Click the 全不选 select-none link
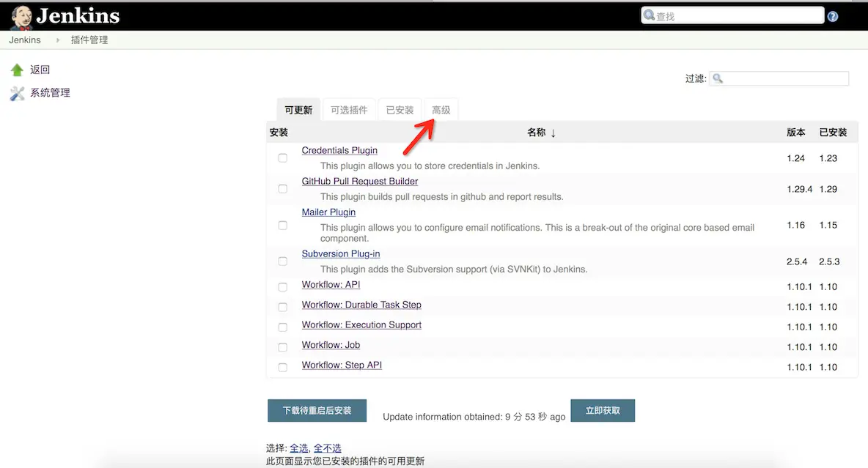Screen dimensions: 868x468 [328, 448]
